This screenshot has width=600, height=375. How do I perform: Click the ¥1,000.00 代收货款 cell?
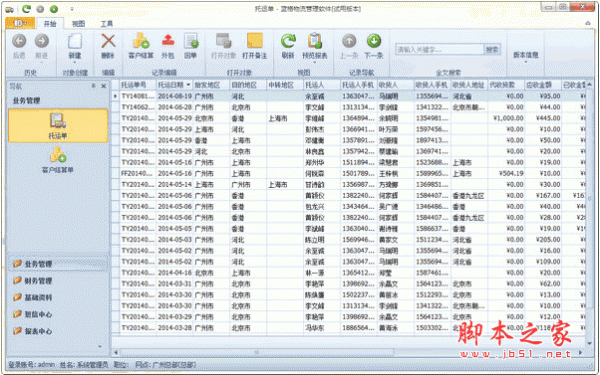[506, 118]
